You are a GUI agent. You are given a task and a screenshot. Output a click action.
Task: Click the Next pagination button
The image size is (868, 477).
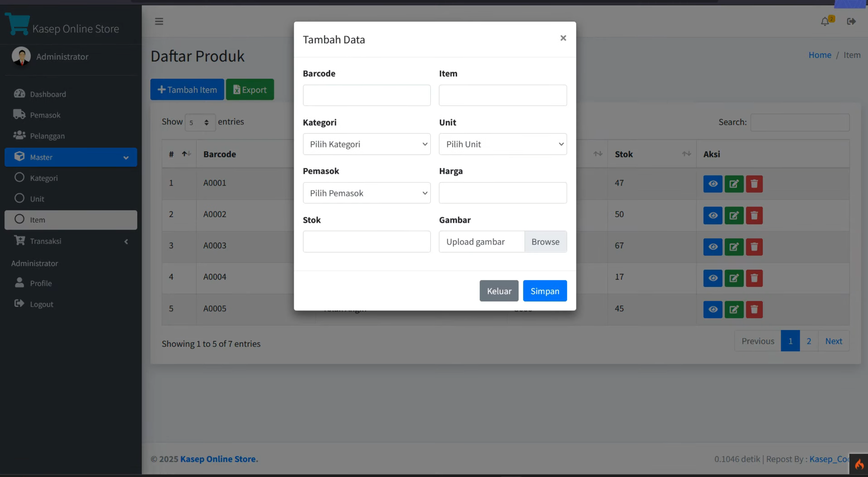click(834, 341)
